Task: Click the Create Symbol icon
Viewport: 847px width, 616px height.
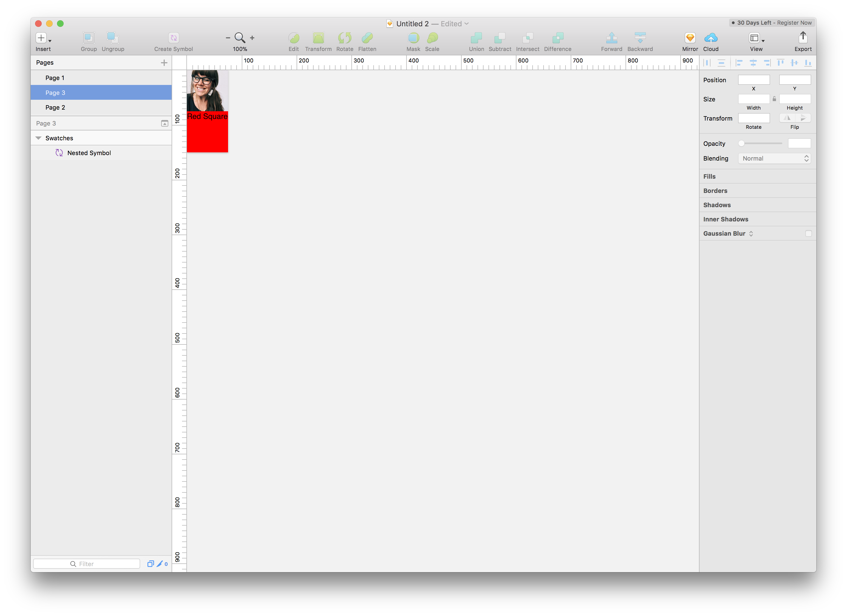Action: point(174,38)
